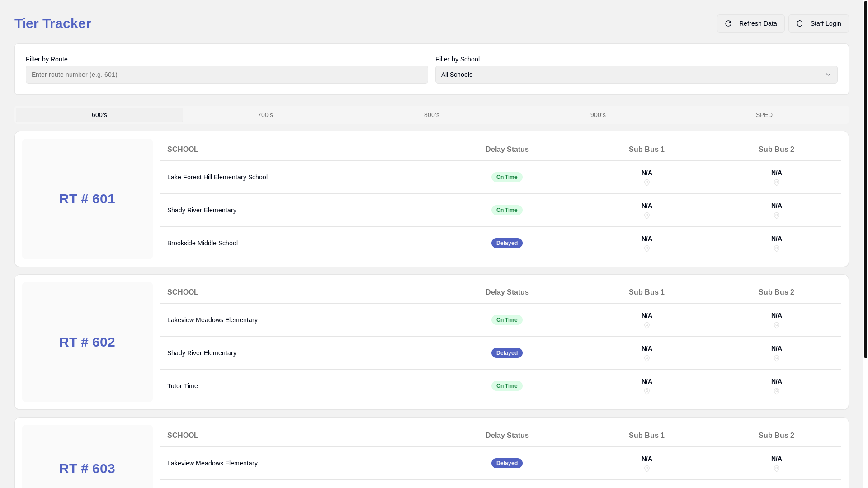The height and width of the screenshot is (488, 868).
Task: Click the Tutor Time school name
Action: [x=183, y=386]
